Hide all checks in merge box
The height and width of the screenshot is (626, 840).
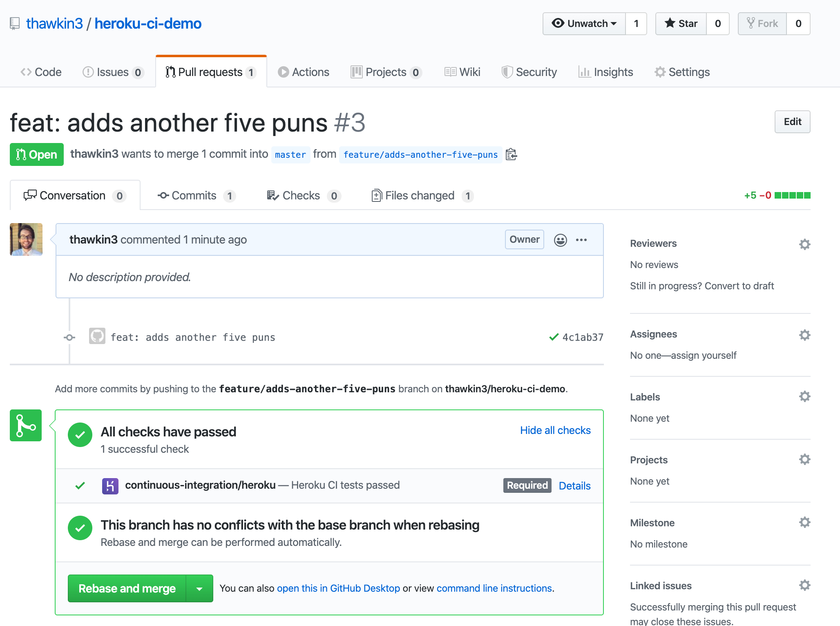point(555,430)
